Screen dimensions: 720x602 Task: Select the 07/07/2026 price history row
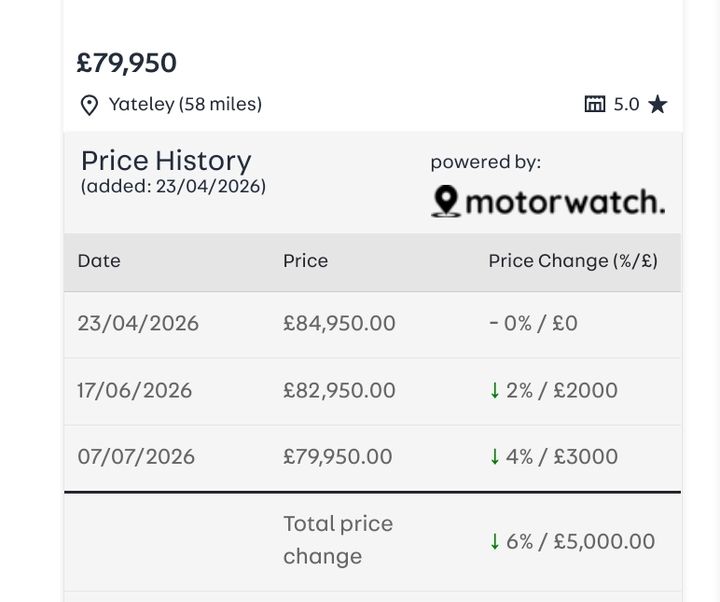(372, 458)
